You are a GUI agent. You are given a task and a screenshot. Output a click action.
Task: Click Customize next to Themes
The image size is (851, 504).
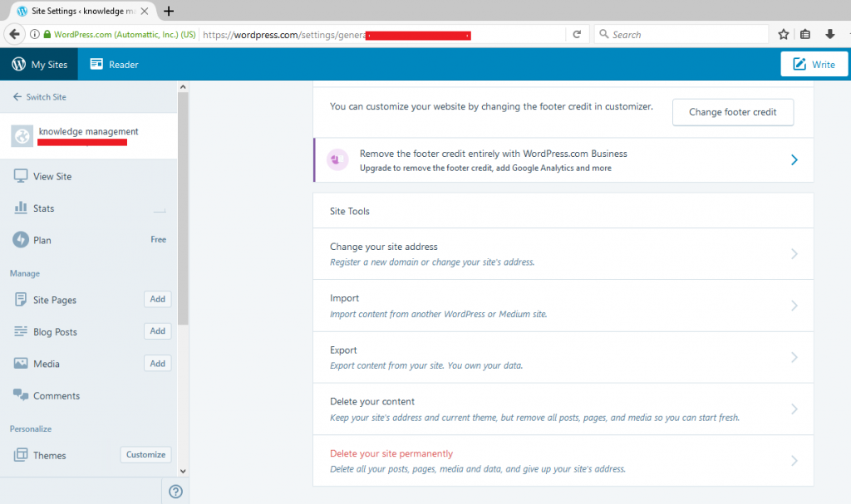point(146,455)
